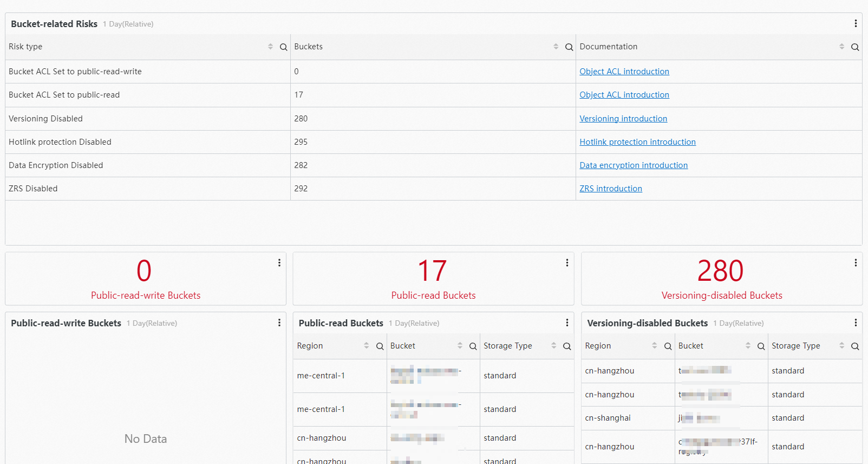Sort the Documentation column
This screenshot has width=868, height=464.
841,47
